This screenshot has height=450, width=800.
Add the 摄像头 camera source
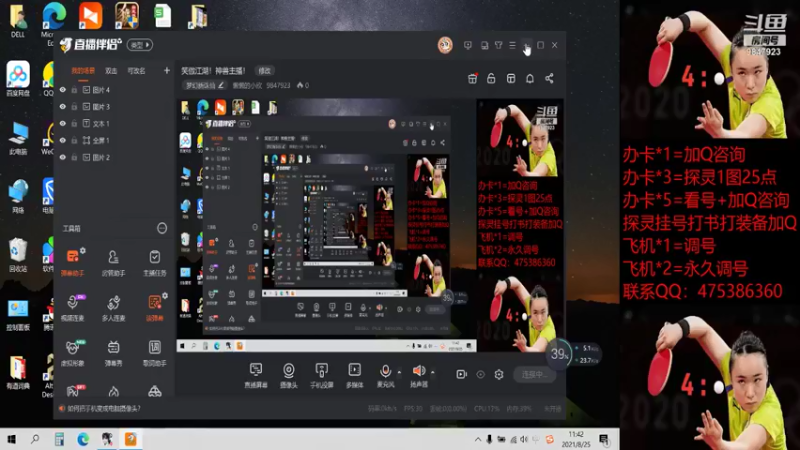point(288,375)
